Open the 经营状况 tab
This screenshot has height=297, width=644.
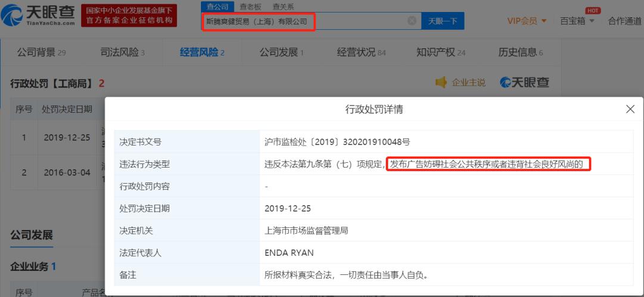[x=361, y=52]
